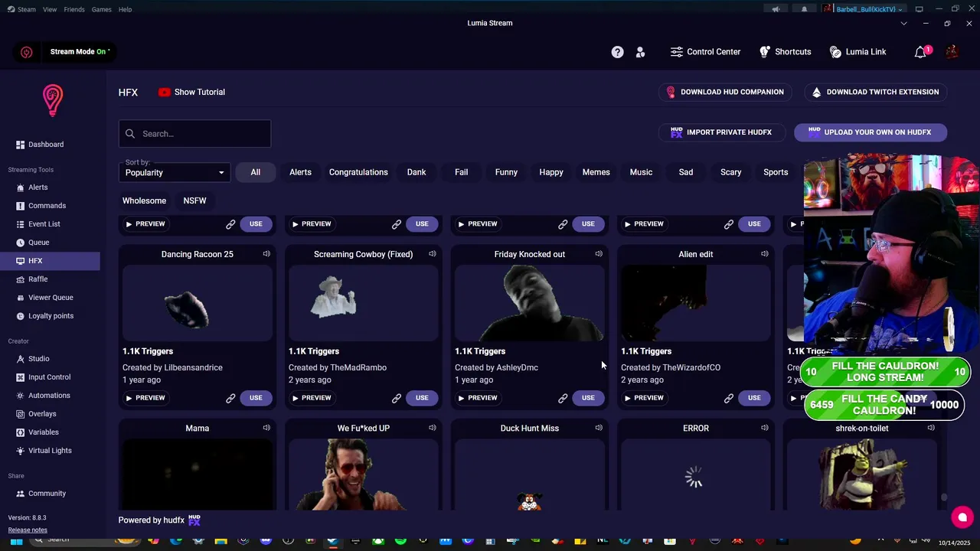Select the All category filter
The height and width of the screenshot is (551, 980).
(x=255, y=172)
